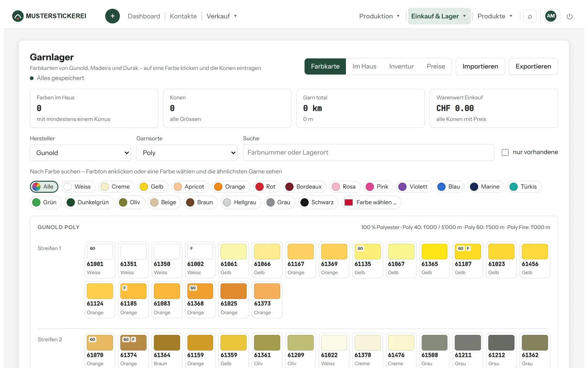Filter yarns by Dunkelgrün chip
588x368 pixels.
coord(89,202)
